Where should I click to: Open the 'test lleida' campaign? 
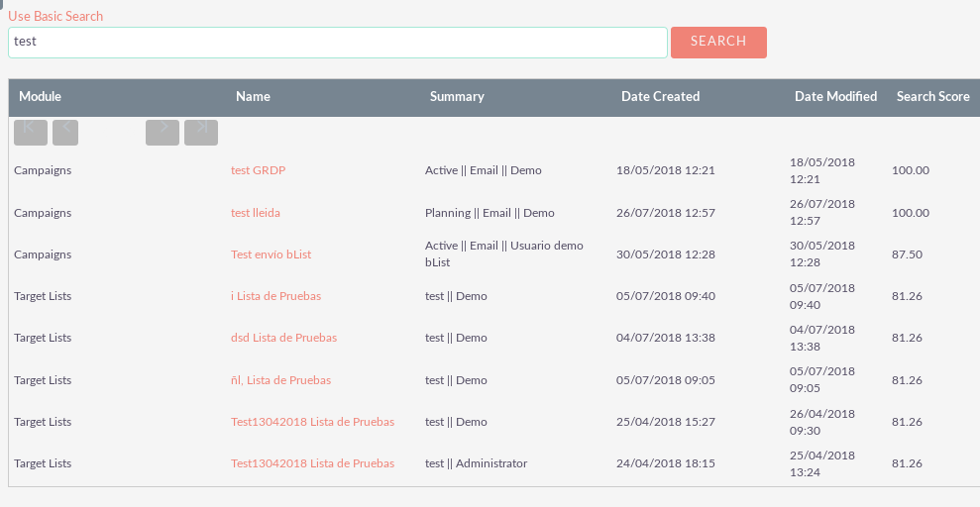pyautogui.click(x=255, y=213)
